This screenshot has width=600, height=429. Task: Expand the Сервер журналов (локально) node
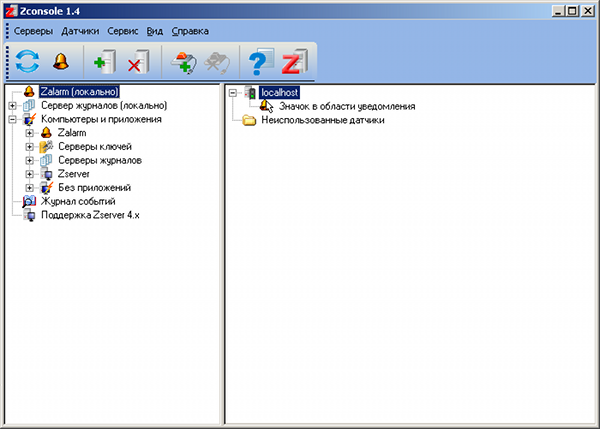click(12, 105)
